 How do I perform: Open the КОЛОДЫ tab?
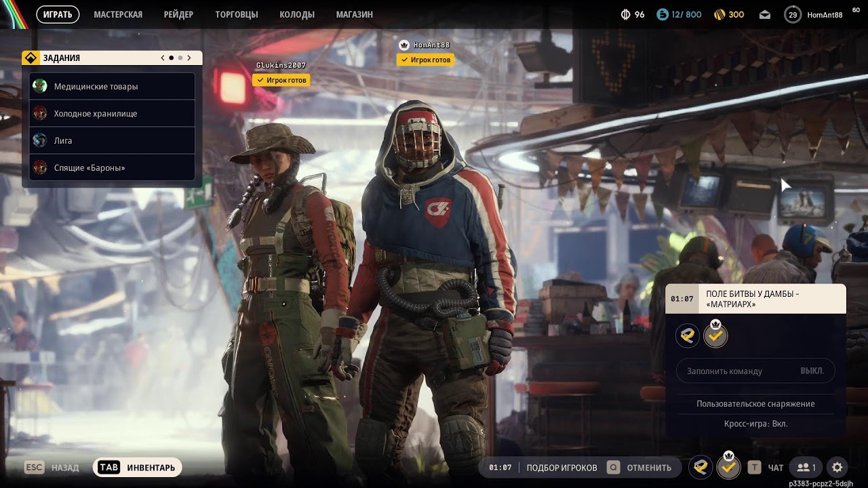[x=297, y=14]
